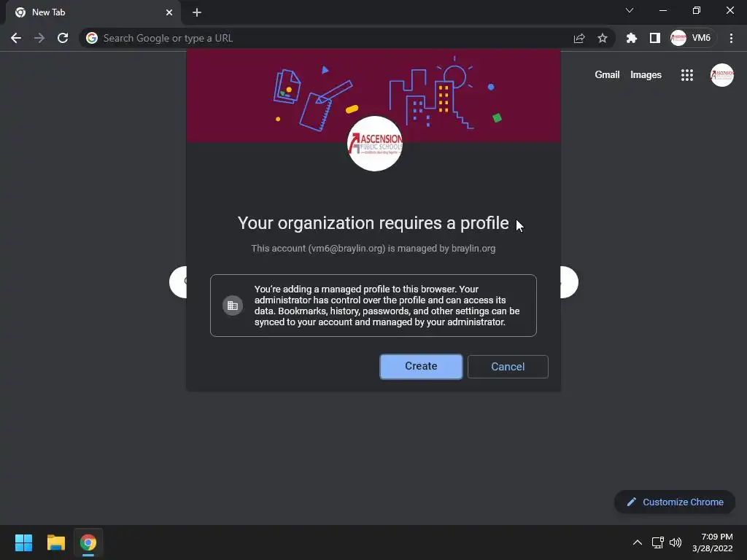Reload the page with the refresh icon

[63, 38]
